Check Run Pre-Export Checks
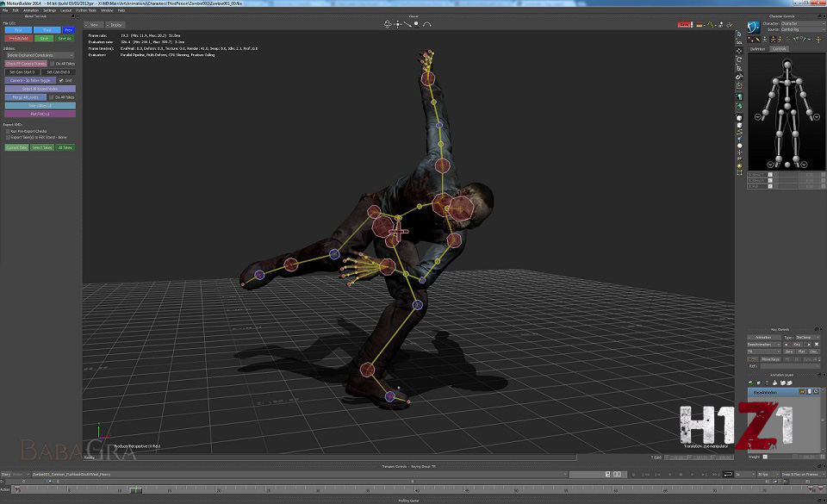The height and width of the screenshot is (504, 827). click(8, 131)
